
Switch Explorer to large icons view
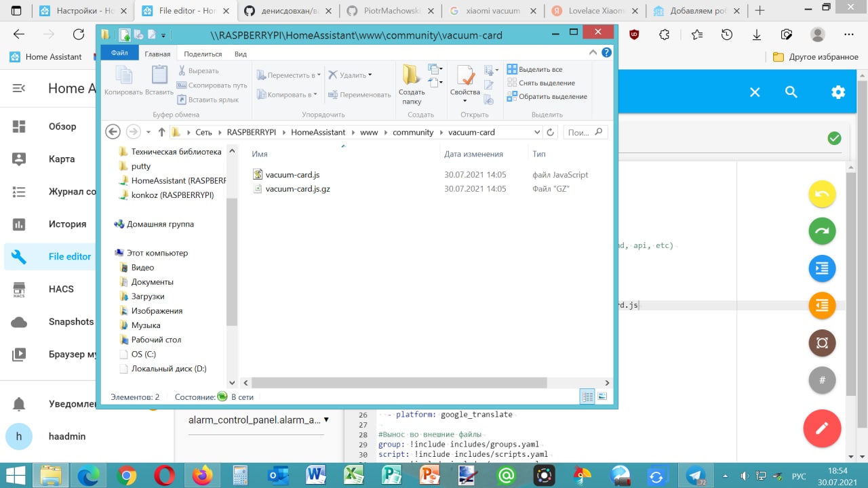pos(602,396)
